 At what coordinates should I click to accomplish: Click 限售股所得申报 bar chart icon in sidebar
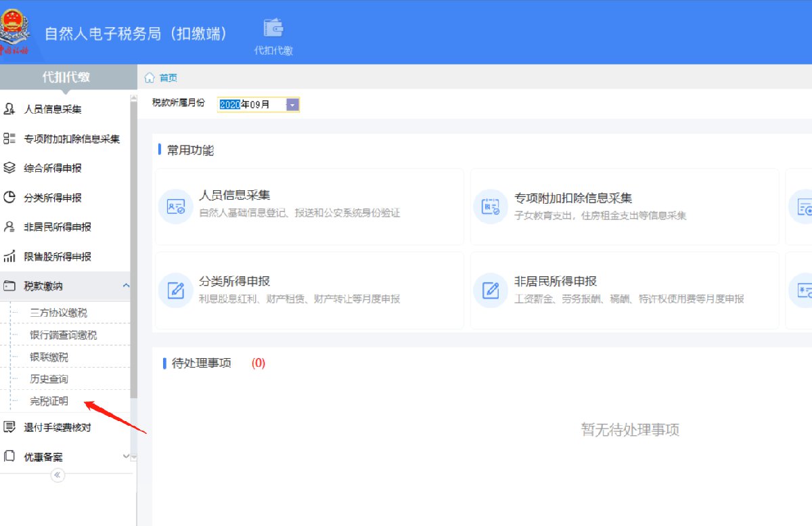(x=9, y=257)
